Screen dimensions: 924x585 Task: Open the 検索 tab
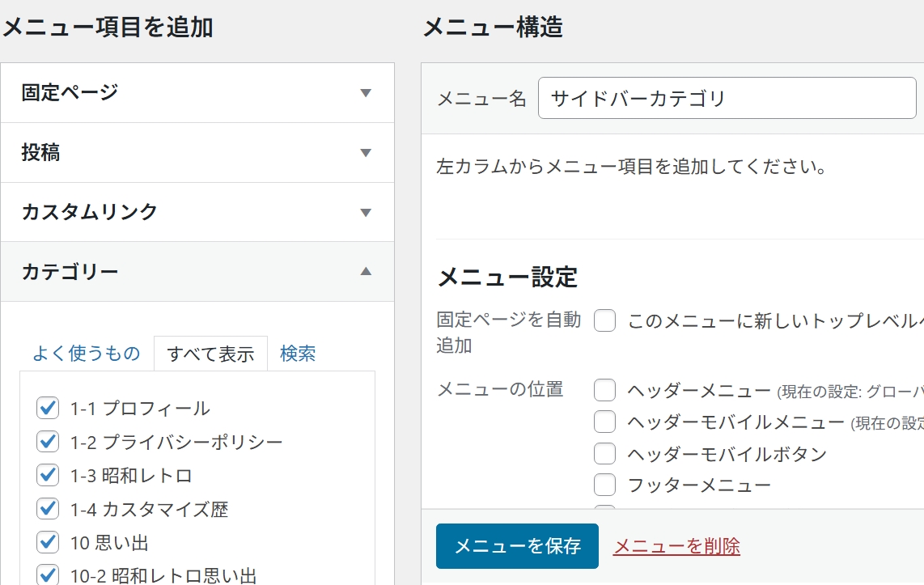[297, 354]
